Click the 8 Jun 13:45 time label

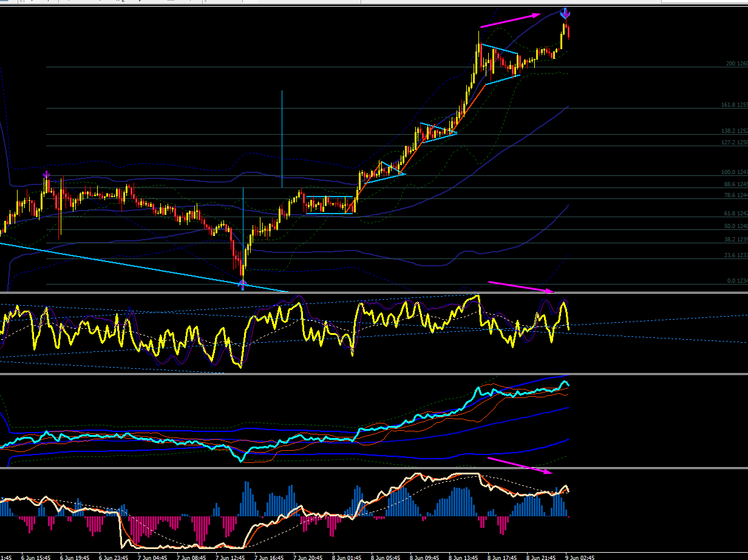[x=464, y=556]
